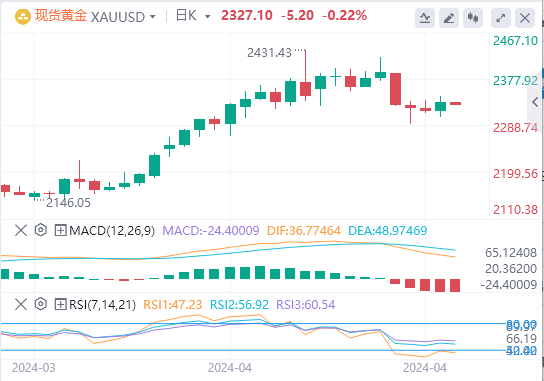Click the RSI3:60.54 value
544x381 pixels.
tap(306, 305)
